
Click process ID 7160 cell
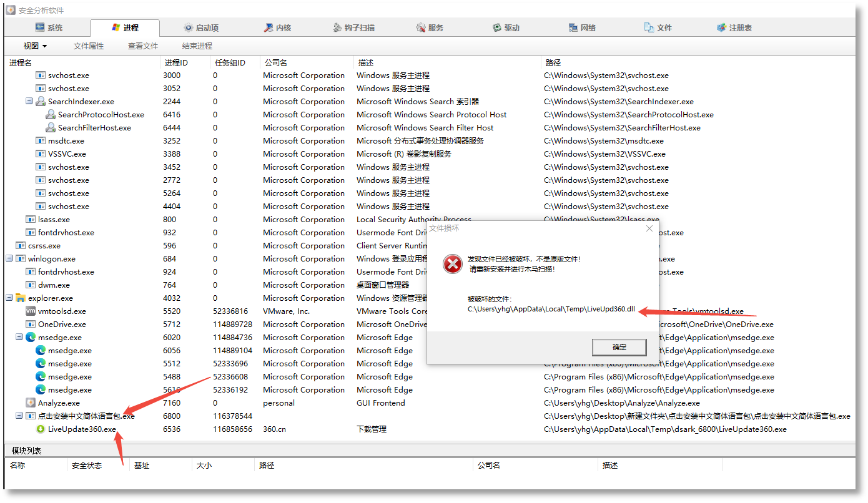[x=172, y=403]
